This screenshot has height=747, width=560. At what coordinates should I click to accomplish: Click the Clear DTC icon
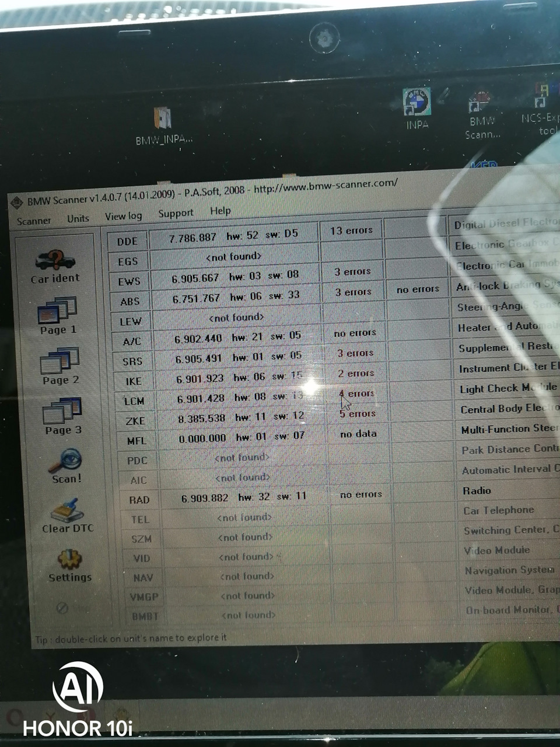(67, 515)
